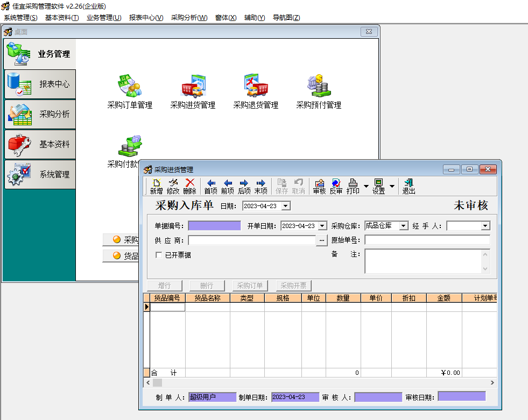Click the 数量 column header

(x=343, y=298)
